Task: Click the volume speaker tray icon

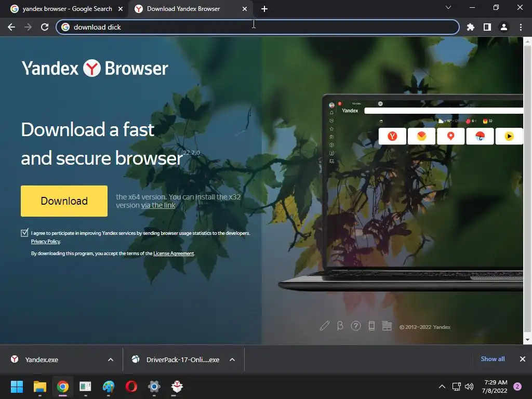Action: click(x=469, y=387)
